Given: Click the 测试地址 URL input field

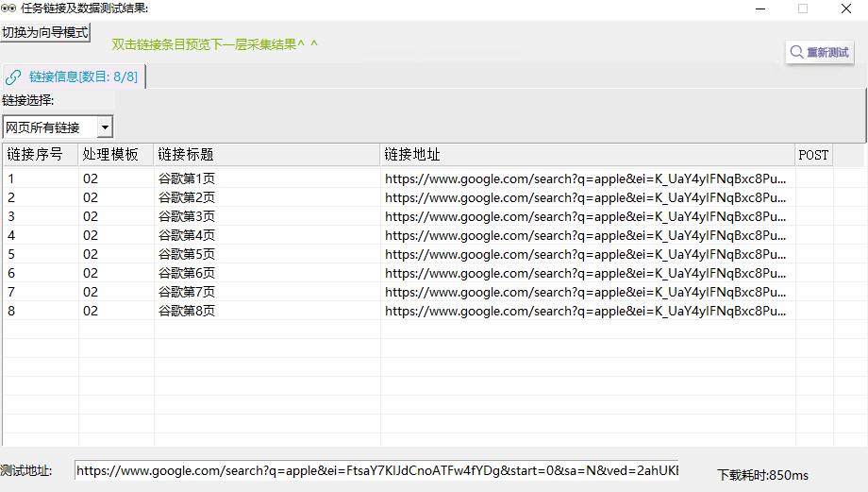Looking at the screenshot, I should (376, 470).
